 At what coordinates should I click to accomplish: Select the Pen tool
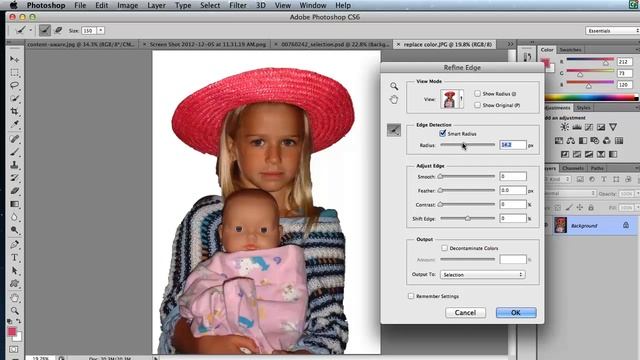coord(14,244)
